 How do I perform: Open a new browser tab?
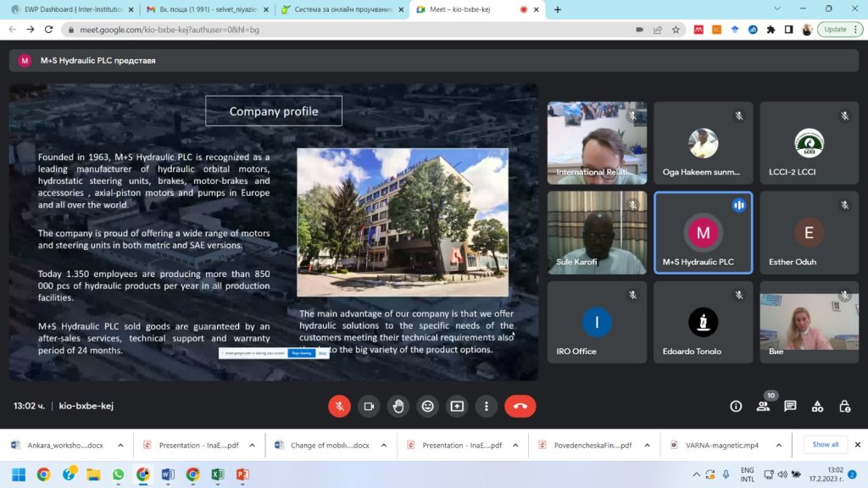click(x=558, y=9)
